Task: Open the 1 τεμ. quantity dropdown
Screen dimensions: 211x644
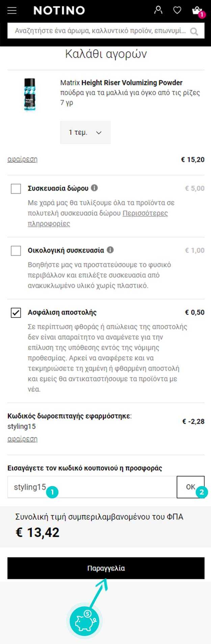Action: point(85,133)
